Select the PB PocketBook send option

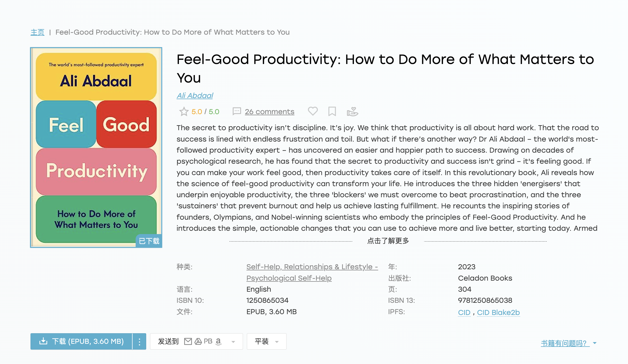[208, 341]
